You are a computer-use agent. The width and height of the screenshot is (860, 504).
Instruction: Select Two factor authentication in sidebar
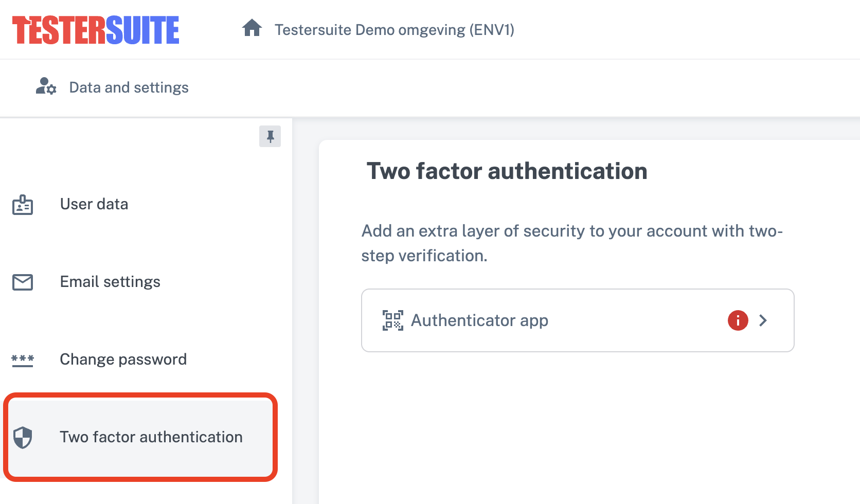coord(151,437)
